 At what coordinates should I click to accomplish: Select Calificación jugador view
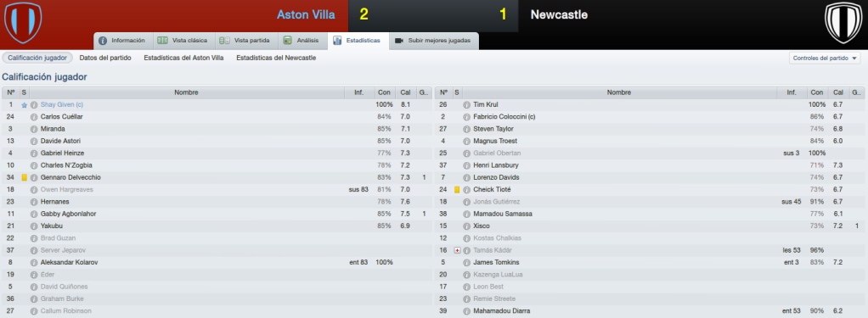[x=37, y=58]
